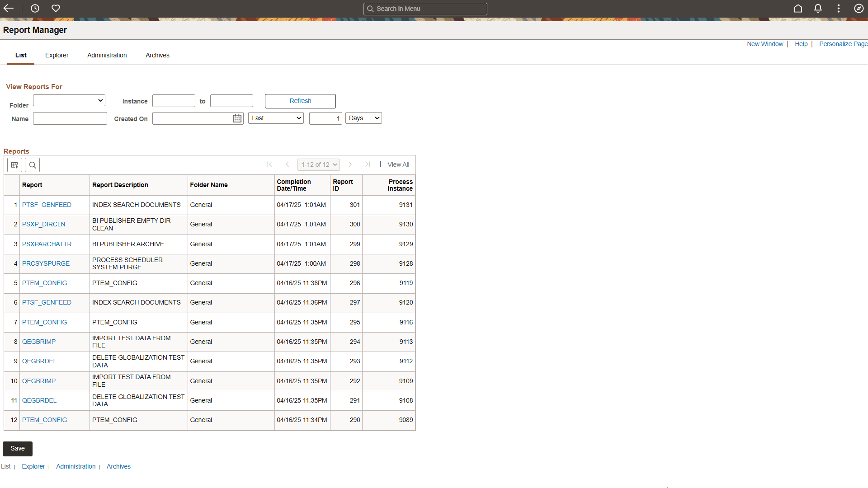Open Favorites via the heart icon
Image resolution: width=868 pixels, height=488 pixels.
[56, 8]
